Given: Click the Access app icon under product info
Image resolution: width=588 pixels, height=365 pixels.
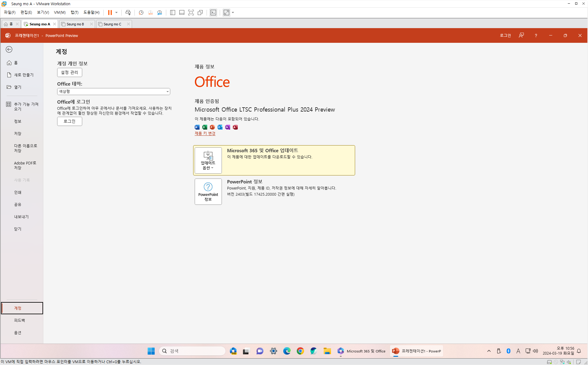Looking at the screenshot, I should 235,127.
